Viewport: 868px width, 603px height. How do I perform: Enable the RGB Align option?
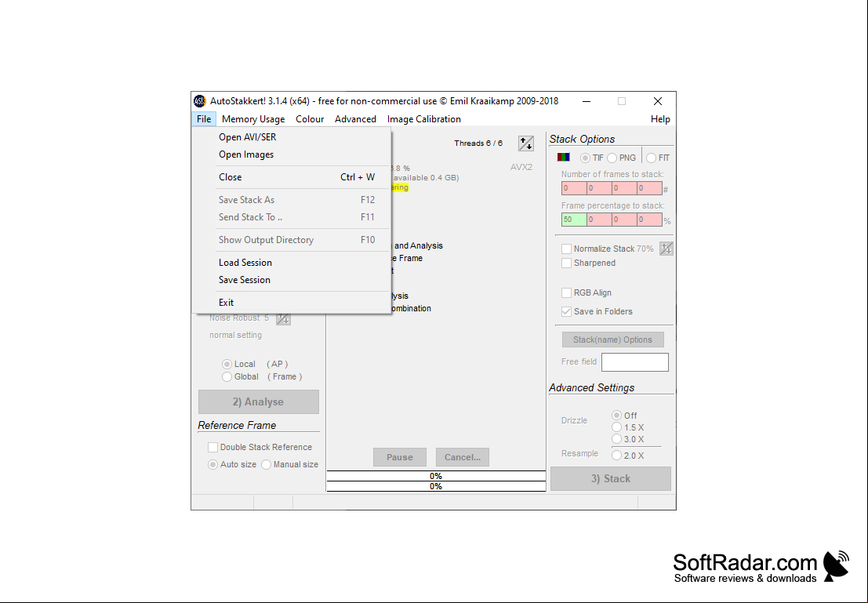point(566,292)
